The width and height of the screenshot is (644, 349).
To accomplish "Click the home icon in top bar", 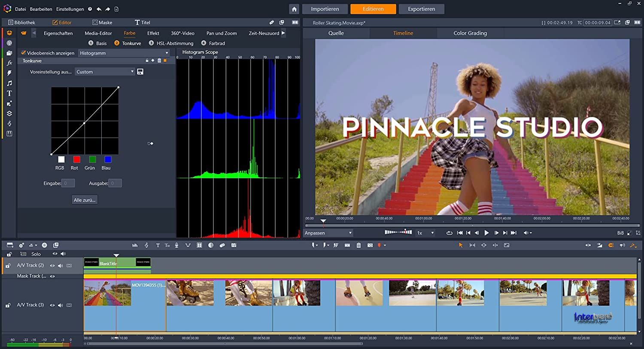I will pos(294,9).
